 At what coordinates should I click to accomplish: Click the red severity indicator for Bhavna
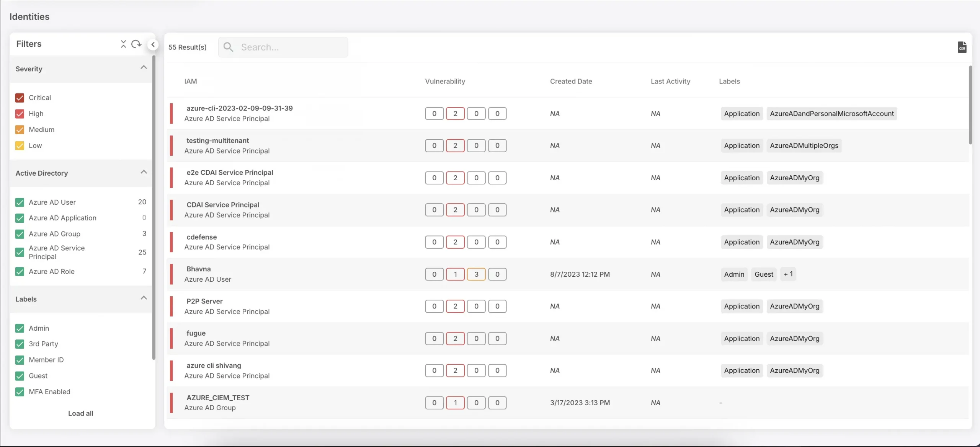pyautogui.click(x=171, y=274)
